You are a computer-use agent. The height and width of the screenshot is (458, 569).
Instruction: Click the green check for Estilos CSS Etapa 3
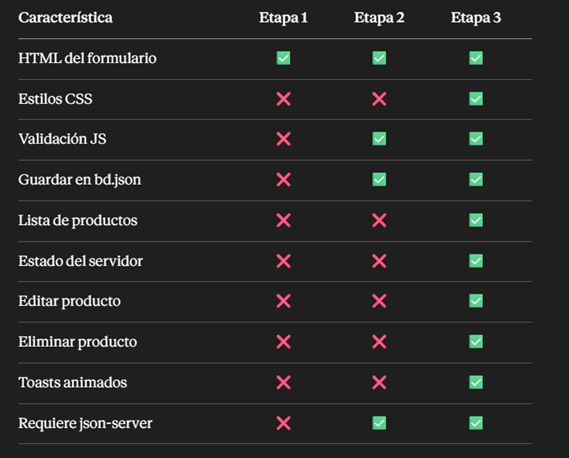pos(476,99)
